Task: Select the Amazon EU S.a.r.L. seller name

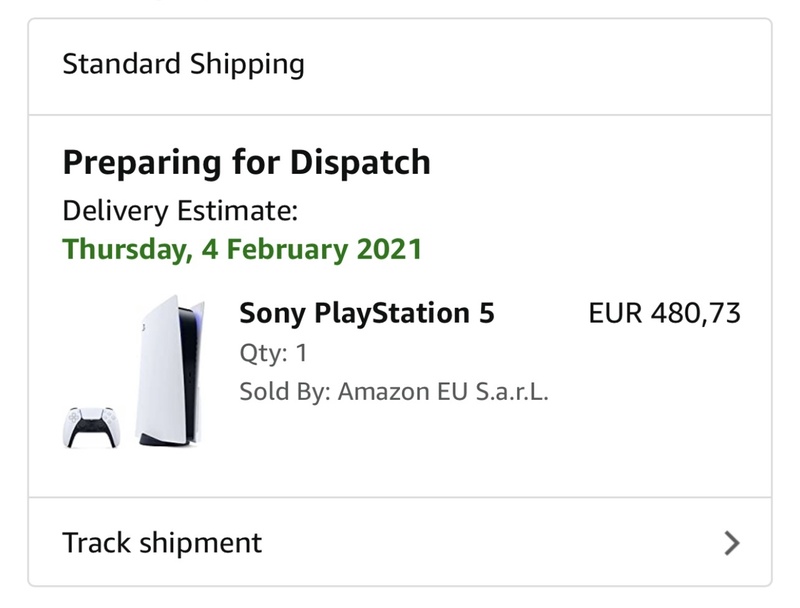Action: pos(443,391)
